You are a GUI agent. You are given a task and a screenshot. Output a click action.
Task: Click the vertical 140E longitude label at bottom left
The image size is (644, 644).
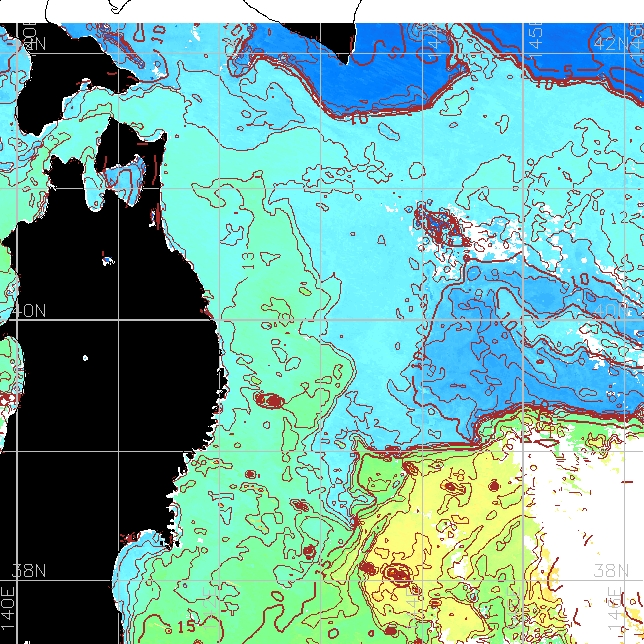click(x=7, y=608)
